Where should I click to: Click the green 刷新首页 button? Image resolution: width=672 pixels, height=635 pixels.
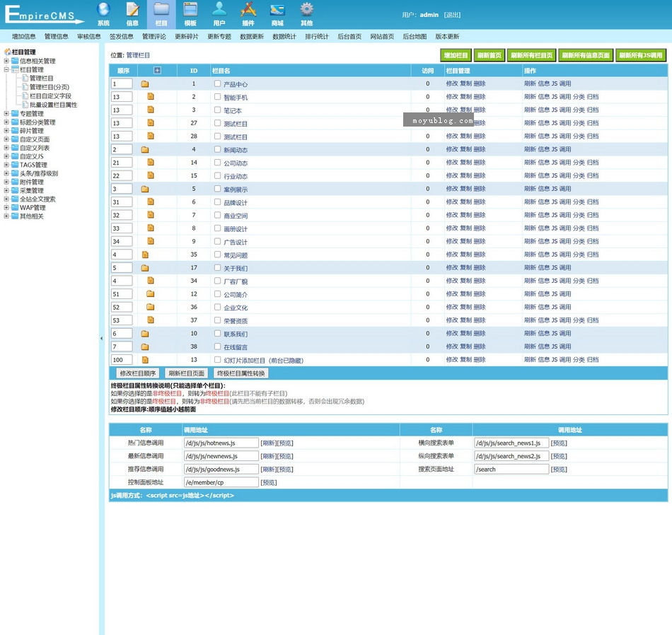489,55
